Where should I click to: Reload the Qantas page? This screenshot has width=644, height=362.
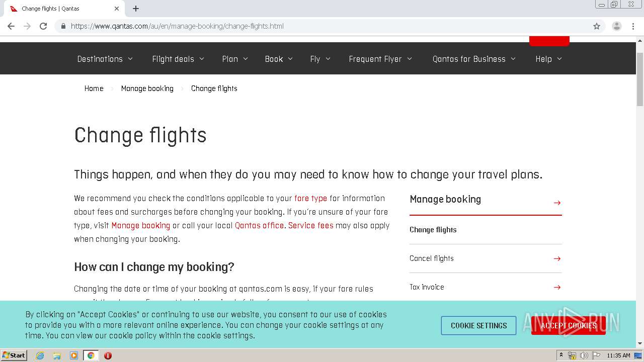pos(43,26)
